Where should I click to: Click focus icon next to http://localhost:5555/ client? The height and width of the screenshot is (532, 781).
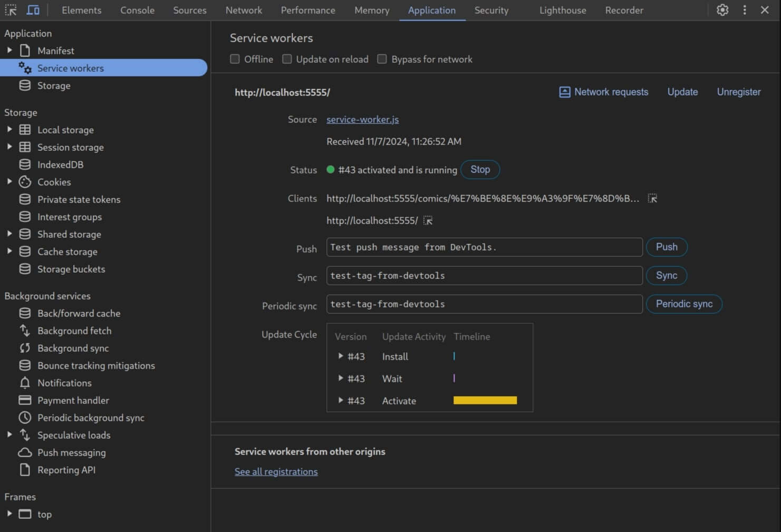pyautogui.click(x=428, y=220)
